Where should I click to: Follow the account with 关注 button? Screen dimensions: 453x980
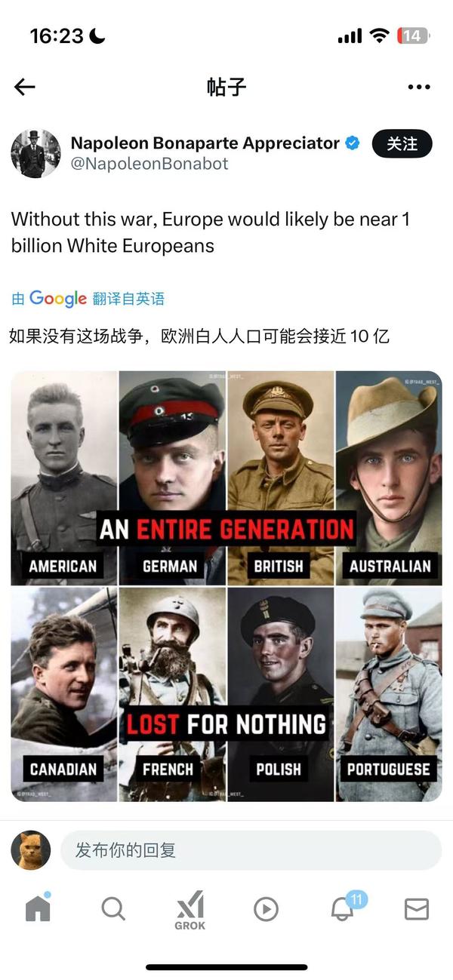[402, 143]
